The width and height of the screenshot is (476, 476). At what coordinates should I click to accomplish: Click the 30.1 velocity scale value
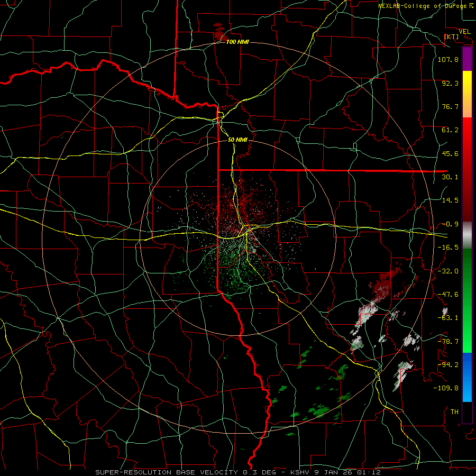(450, 177)
